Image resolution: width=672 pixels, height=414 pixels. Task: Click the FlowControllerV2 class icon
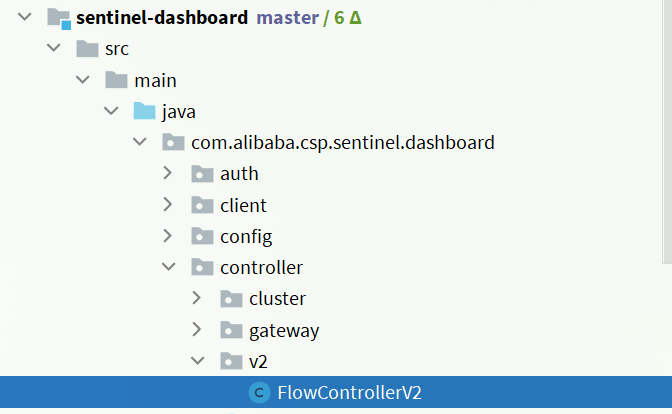tap(260, 393)
